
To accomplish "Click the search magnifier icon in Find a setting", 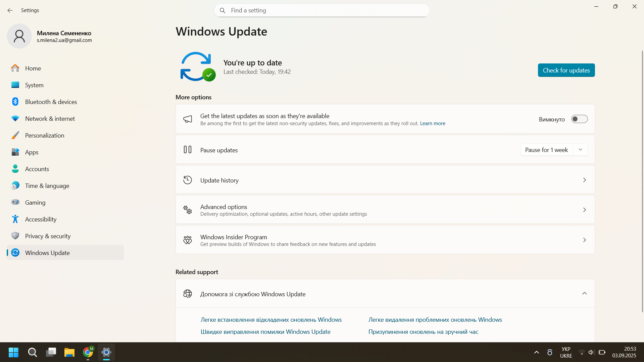I will click(222, 10).
